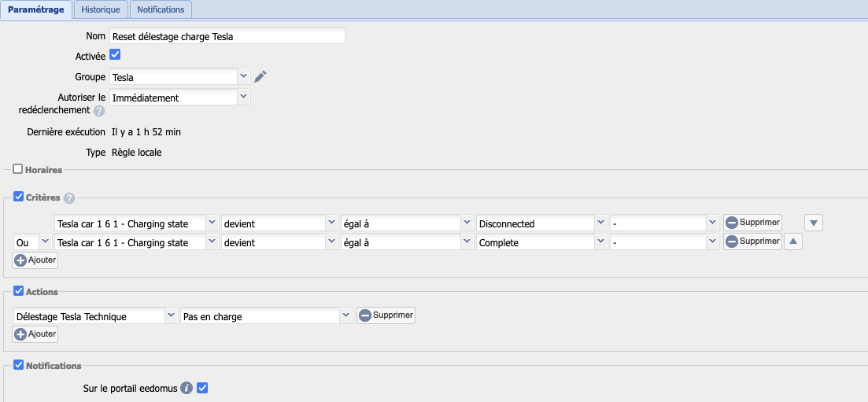868x402 pixels.
Task: Remove the Disconnected criterion row via Supprimer
Action: (x=752, y=223)
